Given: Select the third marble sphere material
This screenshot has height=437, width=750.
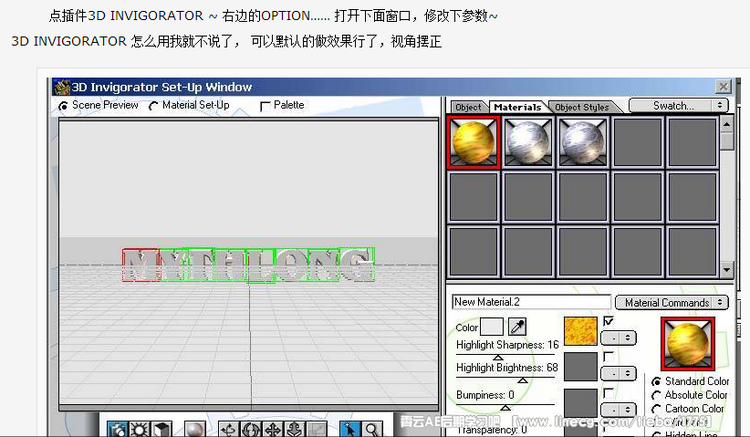Looking at the screenshot, I should point(582,142).
